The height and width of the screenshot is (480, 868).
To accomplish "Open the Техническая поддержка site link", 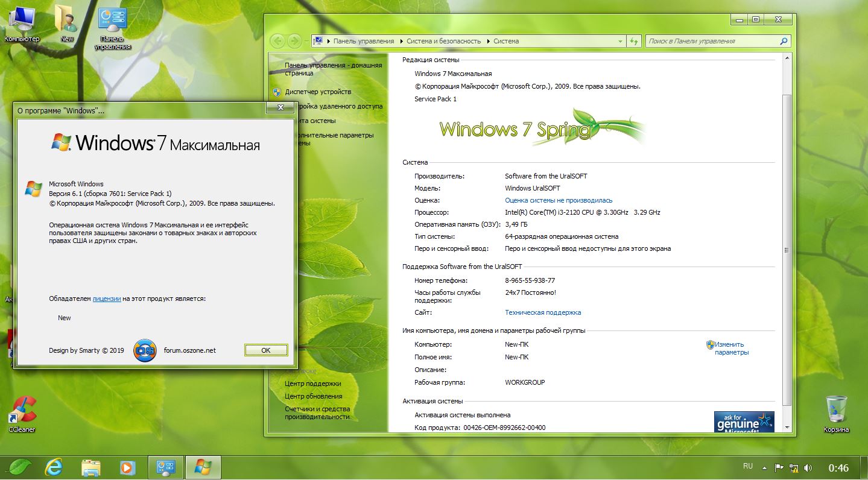I will coord(543,312).
